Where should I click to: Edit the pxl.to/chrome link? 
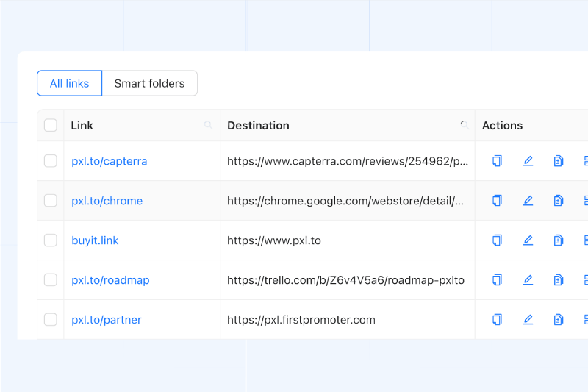[x=528, y=201]
